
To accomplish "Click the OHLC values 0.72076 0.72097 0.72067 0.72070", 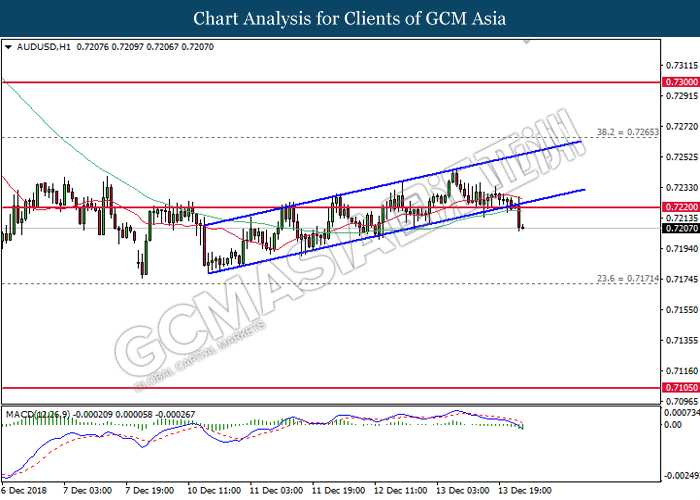I will (x=145, y=47).
